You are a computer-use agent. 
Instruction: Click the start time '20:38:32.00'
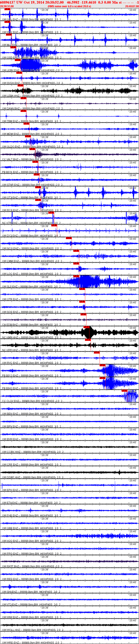7,6
